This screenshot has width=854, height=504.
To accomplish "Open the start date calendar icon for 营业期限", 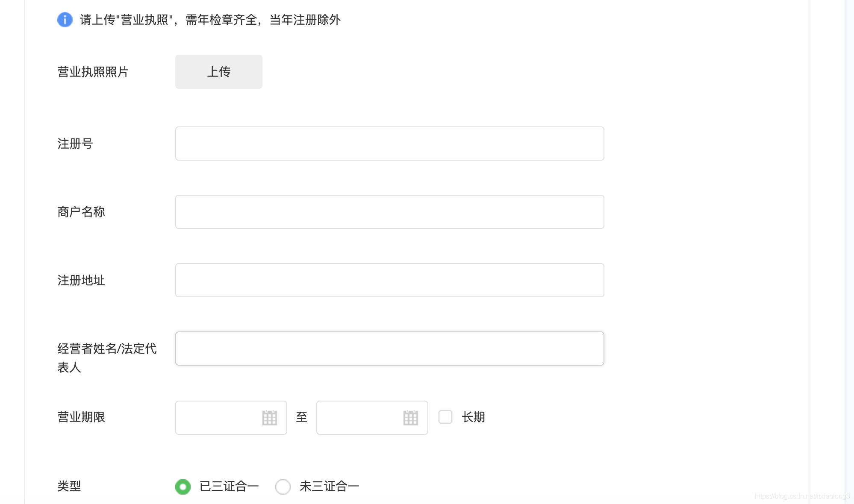I will click(x=270, y=418).
